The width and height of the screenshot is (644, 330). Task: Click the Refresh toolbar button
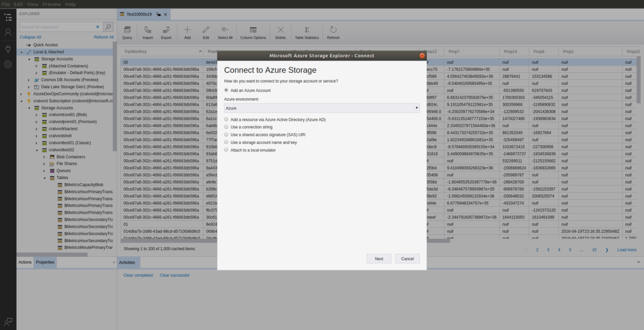[333, 33]
